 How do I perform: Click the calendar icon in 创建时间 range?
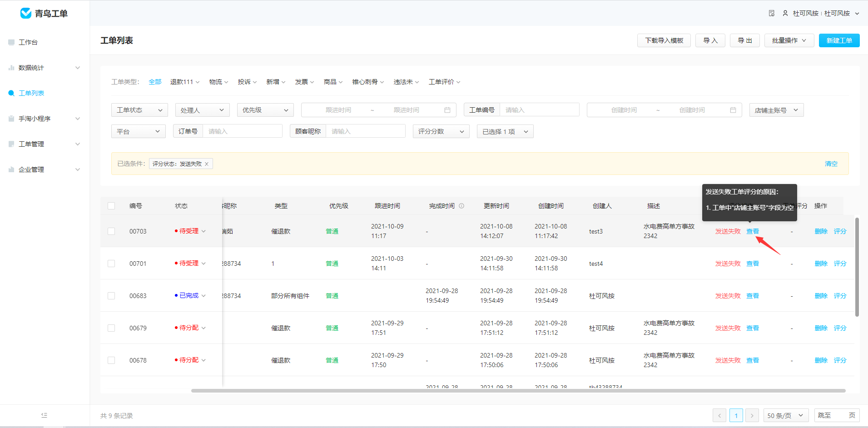pos(733,110)
